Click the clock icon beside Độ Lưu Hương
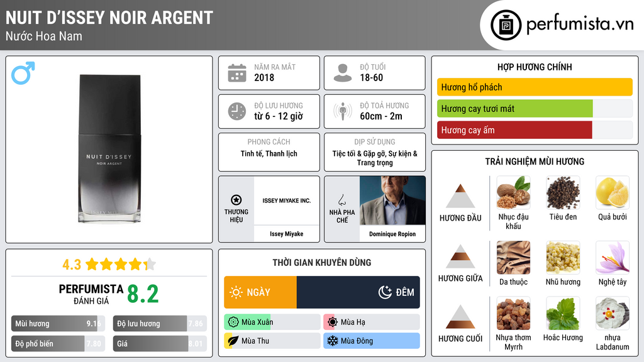644x362 pixels. (236, 111)
